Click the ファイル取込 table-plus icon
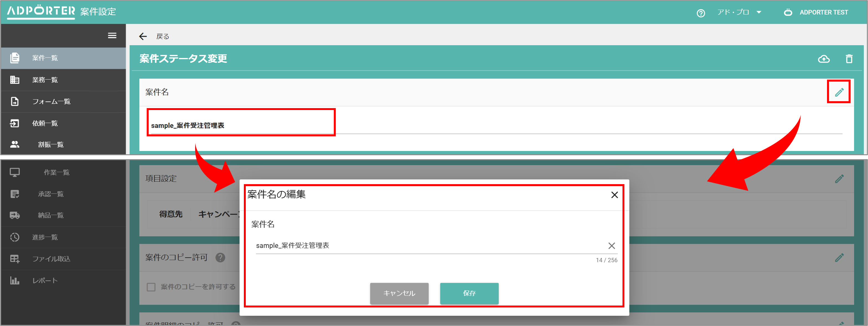Viewport: 868px width, 326px height. coord(15,259)
